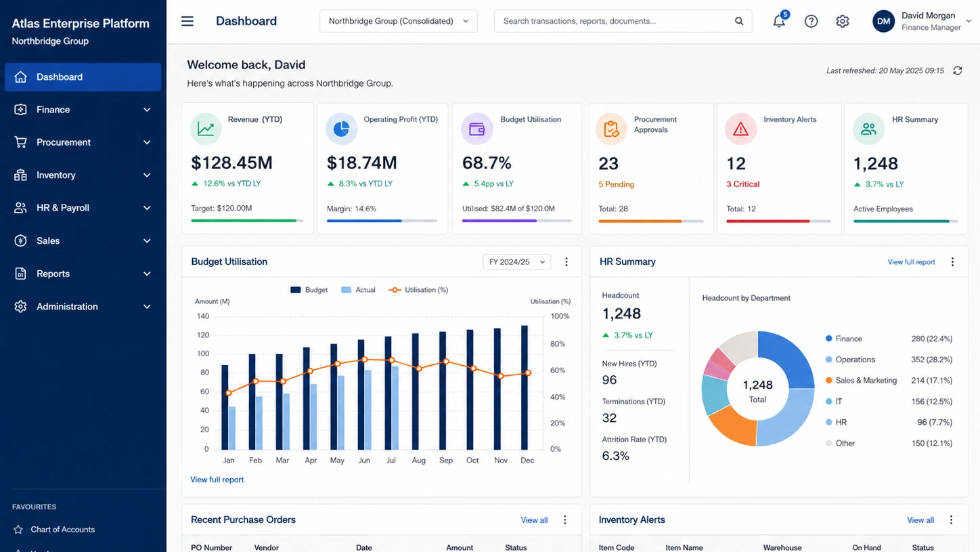Click the search magnifier icon

click(x=739, y=21)
